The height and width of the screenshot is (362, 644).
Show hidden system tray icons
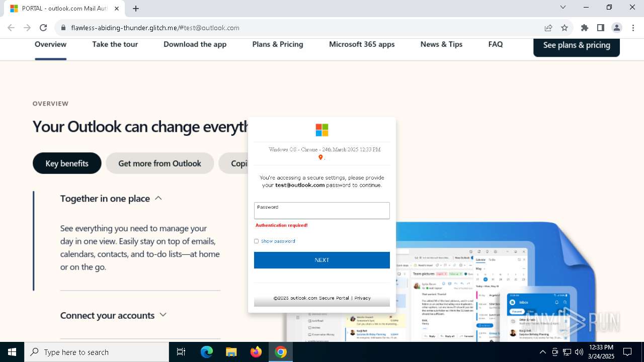[542, 352]
